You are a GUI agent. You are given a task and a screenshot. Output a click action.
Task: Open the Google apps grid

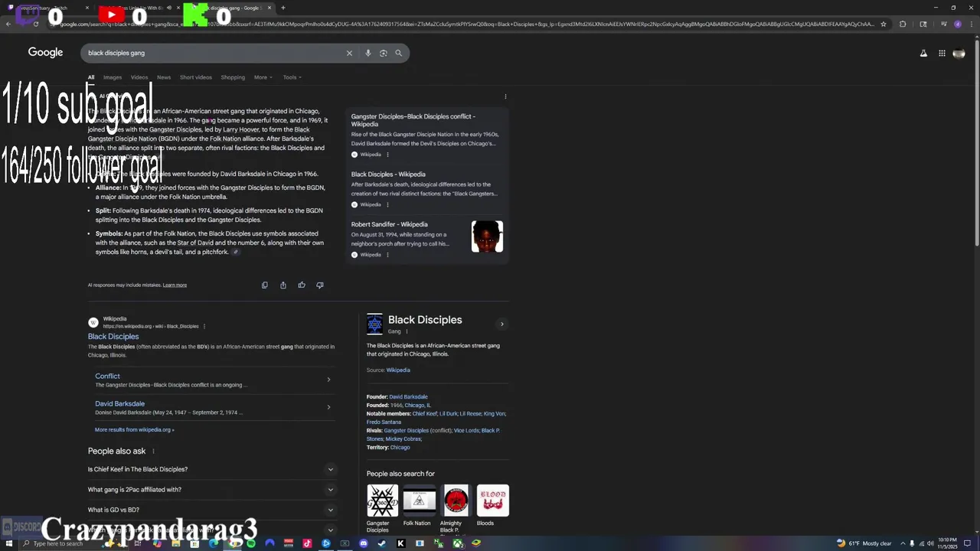942,53
